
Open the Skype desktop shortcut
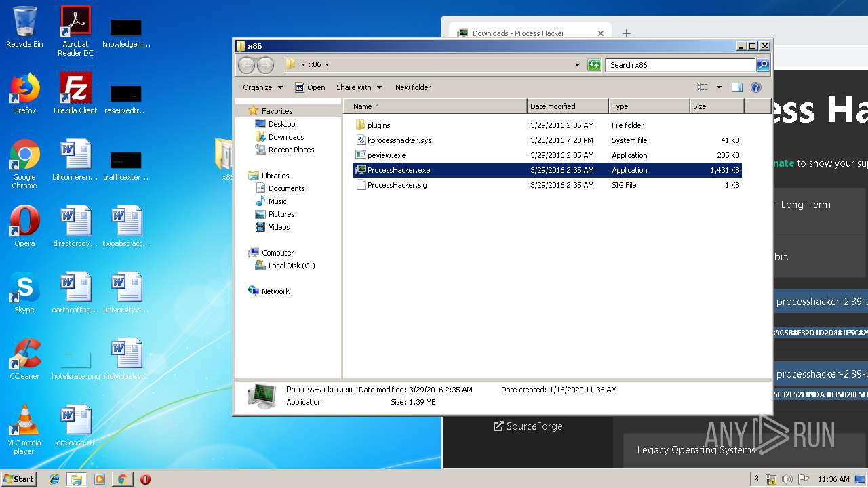pyautogui.click(x=24, y=293)
